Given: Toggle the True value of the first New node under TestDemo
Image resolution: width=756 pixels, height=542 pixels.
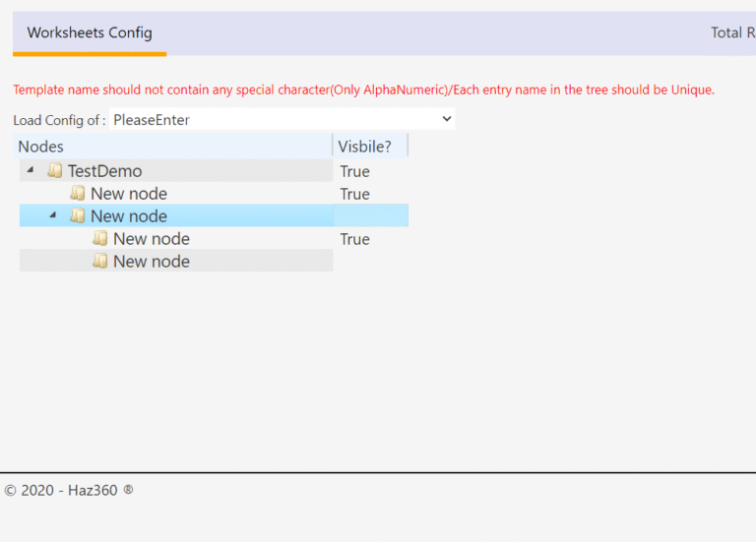Looking at the screenshot, I should [x=354, y=194].
